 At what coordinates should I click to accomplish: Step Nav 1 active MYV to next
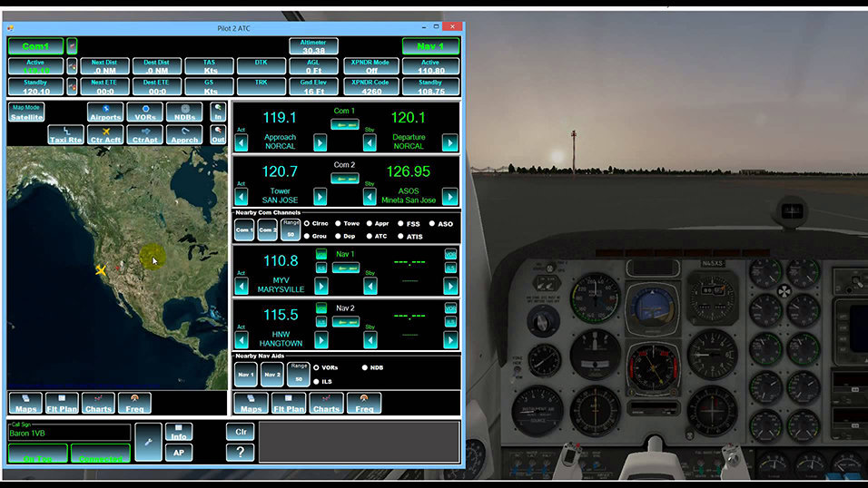[x=321, y=286]
